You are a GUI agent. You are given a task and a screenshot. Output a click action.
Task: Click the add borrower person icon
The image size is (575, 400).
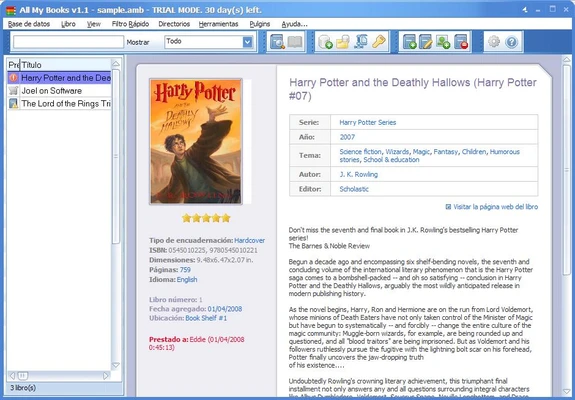pos(443,42)
